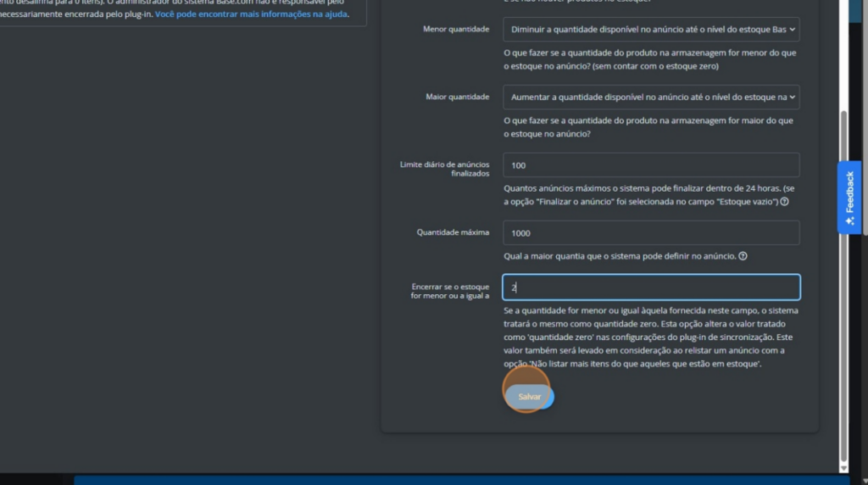
Task: Select the "Encerrar se o estoque" input field
Action: (x=650, y=287)
